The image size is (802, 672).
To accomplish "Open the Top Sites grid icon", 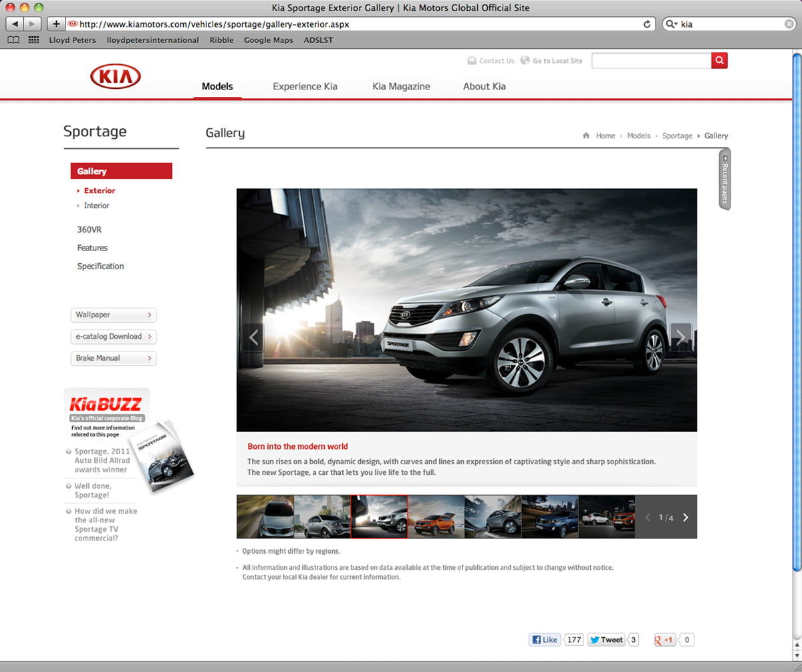I will pos(33,40).
